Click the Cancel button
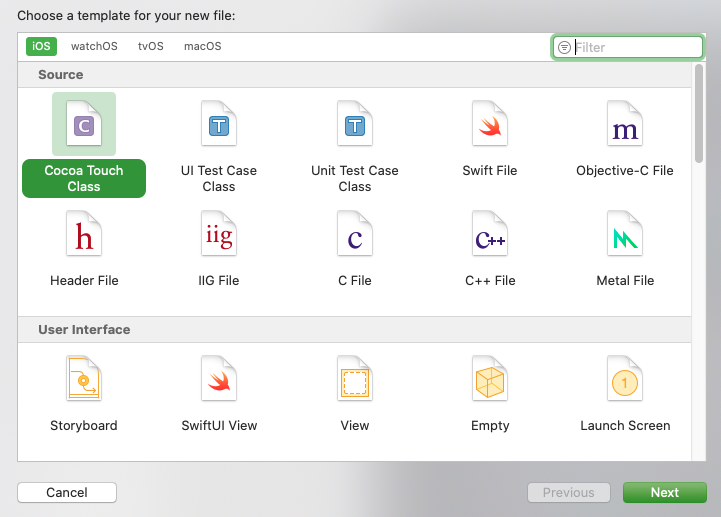Image resolution: width=721 pixels, height=517 pixels. 67,493
